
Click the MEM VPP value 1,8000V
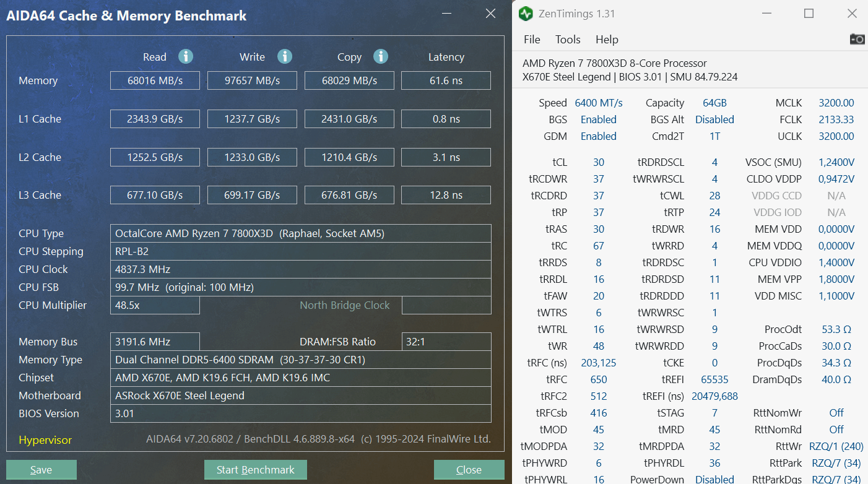[x=836, y=279]
